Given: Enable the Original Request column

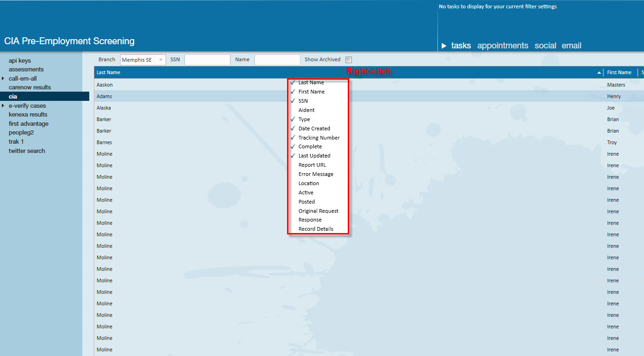Looking at the screenshot, I should coord(318,211).
